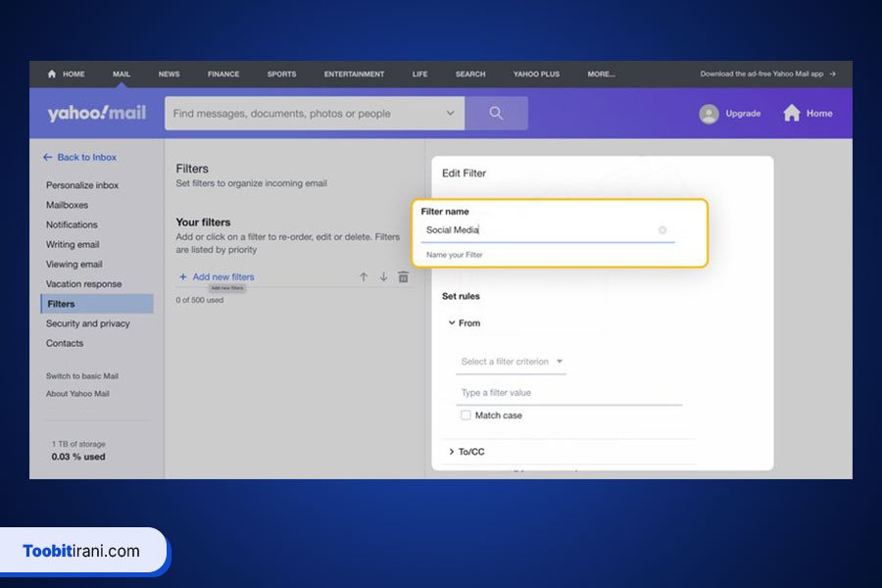Open the Finance tab in top navigation
Viewport: 882px width, 588px height.
pos(223,73)
